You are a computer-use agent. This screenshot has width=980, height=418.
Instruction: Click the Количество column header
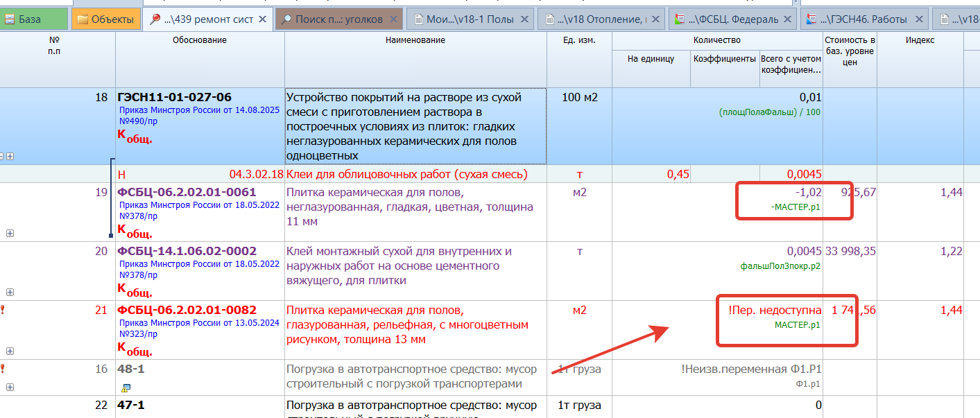tap(717, 40)
